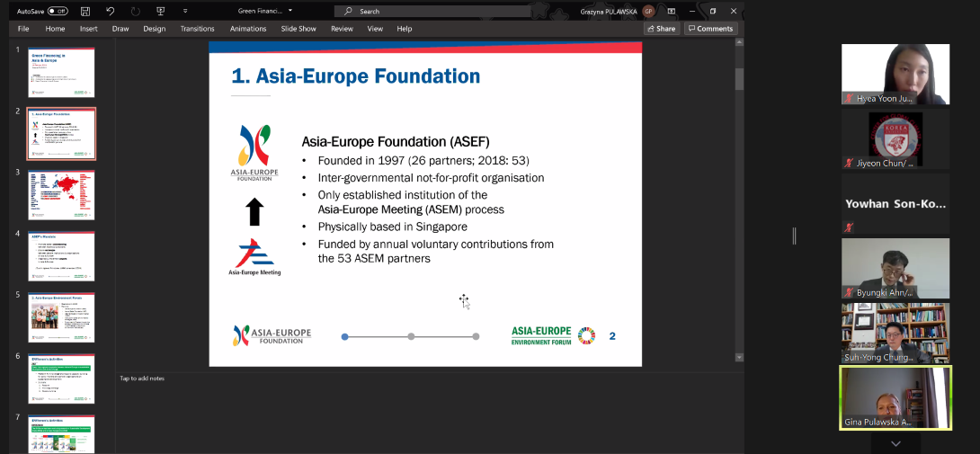Open the Slide Show tab
This screenshot has height=454, width=980.
tap(298, 29)
